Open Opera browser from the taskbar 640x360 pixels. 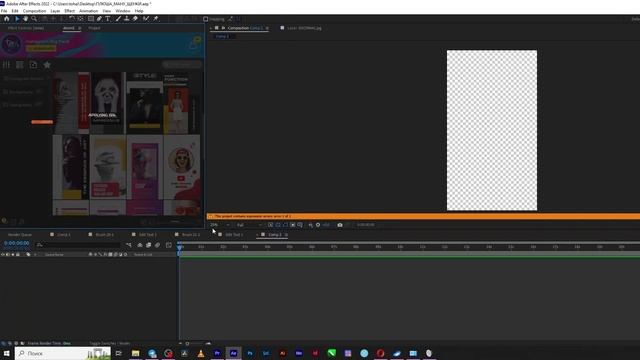380,353
